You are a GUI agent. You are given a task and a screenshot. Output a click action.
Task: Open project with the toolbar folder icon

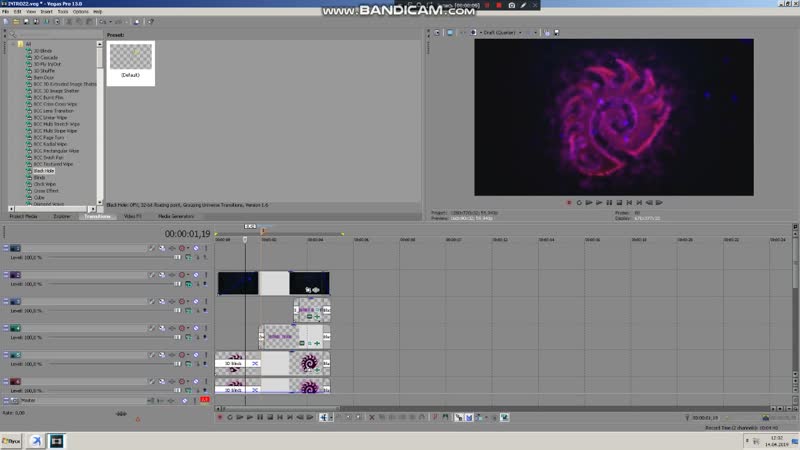point(16,22)
